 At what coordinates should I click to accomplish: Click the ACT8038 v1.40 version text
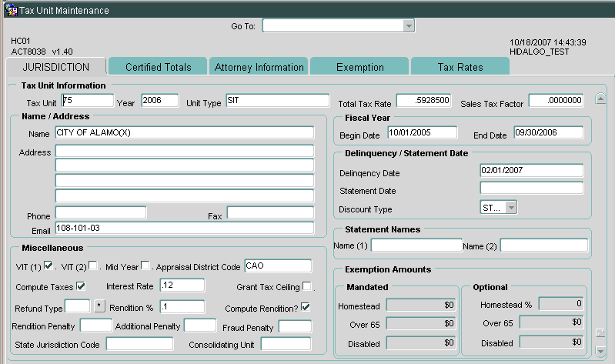point(42,52)
